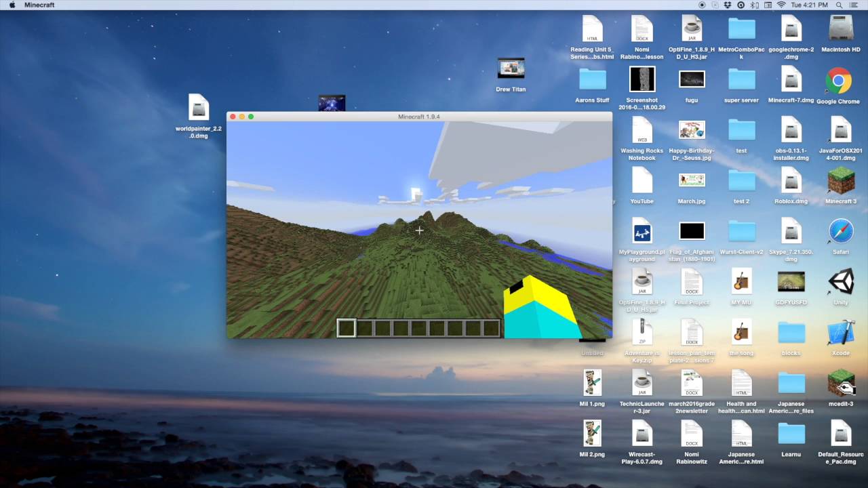Select the Happy-Birthday-Dr.-Seuss.jpg thumbnail

pyautogui.click(x=692, y=130)
